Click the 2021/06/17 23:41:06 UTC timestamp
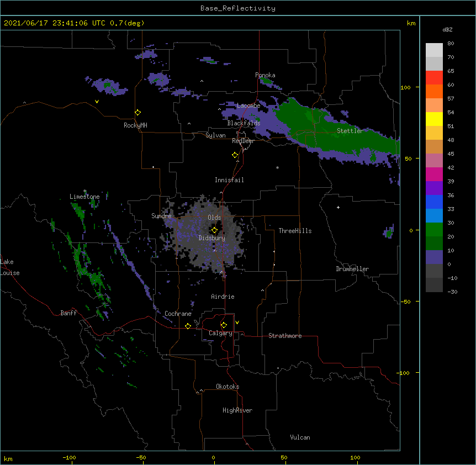The height and width of the screenshot is (465, 476). pyautogui.click(x=55, y=23)
